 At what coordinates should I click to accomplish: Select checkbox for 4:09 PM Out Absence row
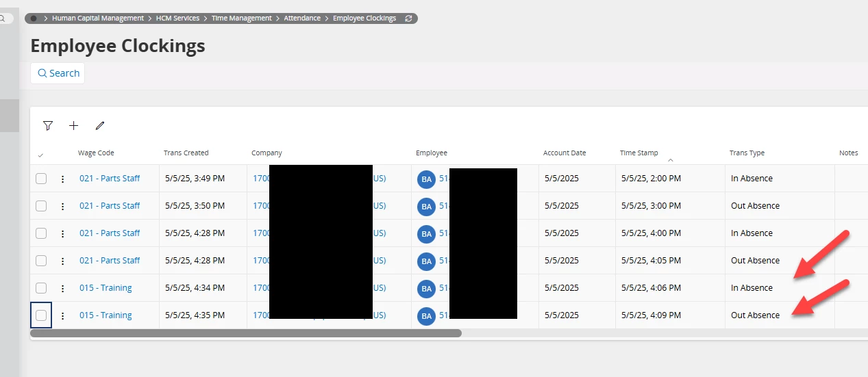pos(41,315)
